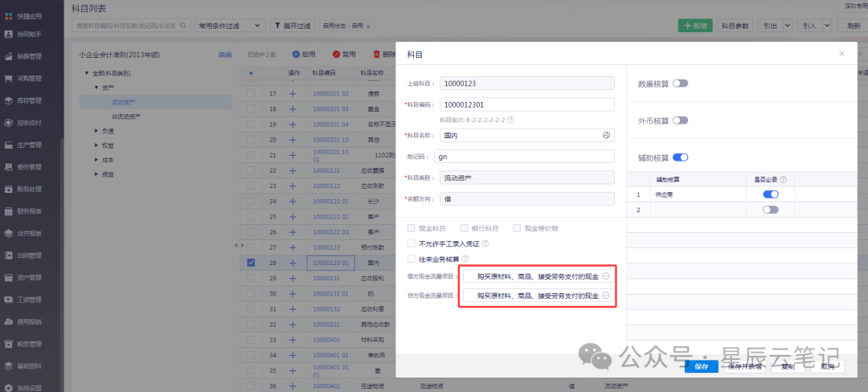868x392 pixels.
Task: Turn on the 外币核算 switch
Action: pyautogui.click(x=680, y=120)
